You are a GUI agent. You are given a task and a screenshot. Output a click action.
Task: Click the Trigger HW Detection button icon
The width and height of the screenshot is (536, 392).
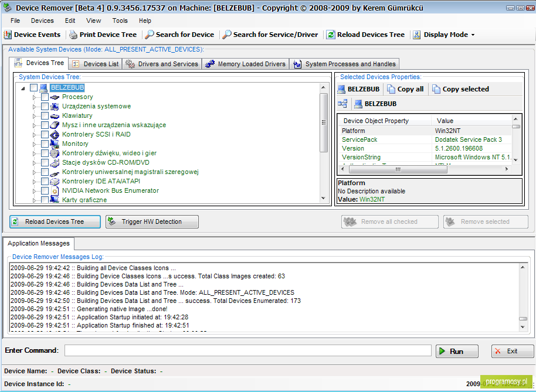112,221
